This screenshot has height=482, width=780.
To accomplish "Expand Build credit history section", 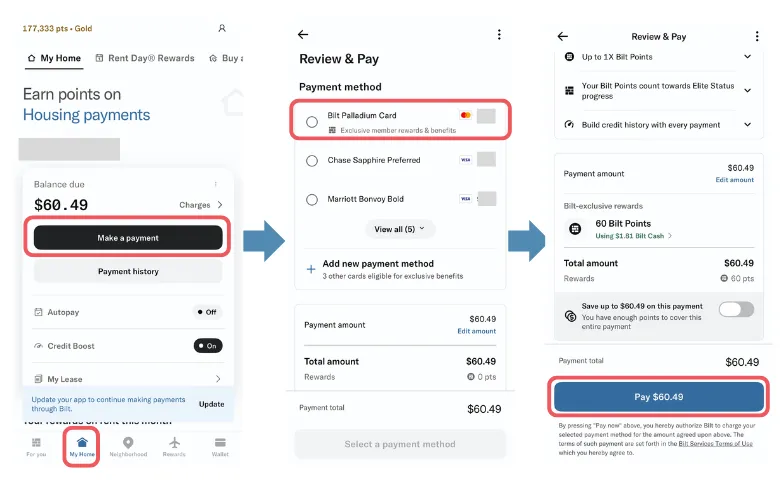I will pos(747,125).
